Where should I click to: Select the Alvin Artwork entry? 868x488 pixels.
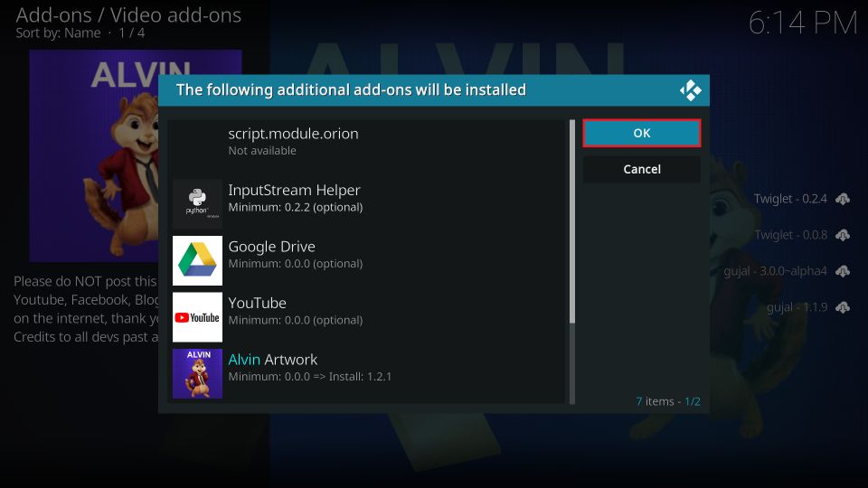tap(368, 373)
